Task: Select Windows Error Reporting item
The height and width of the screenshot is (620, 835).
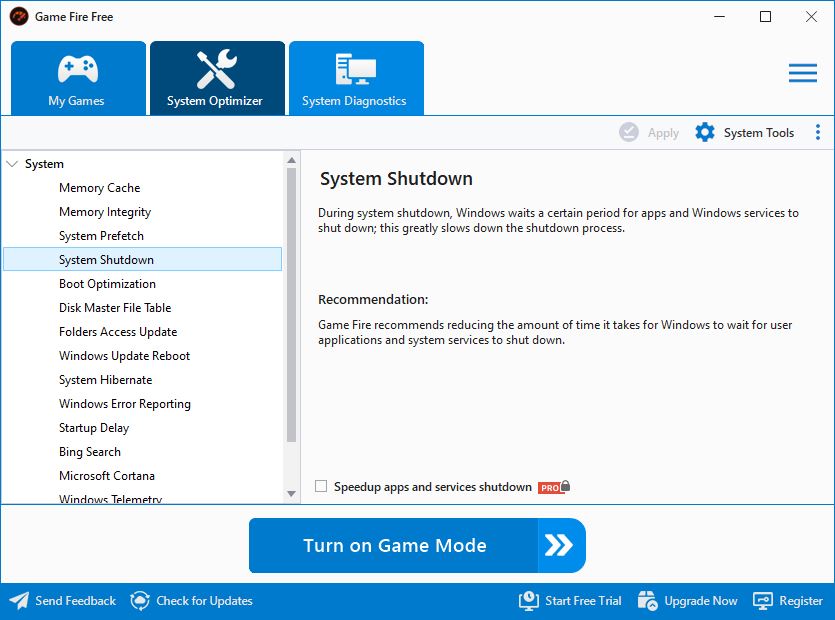Action: (x=125, y=404)
